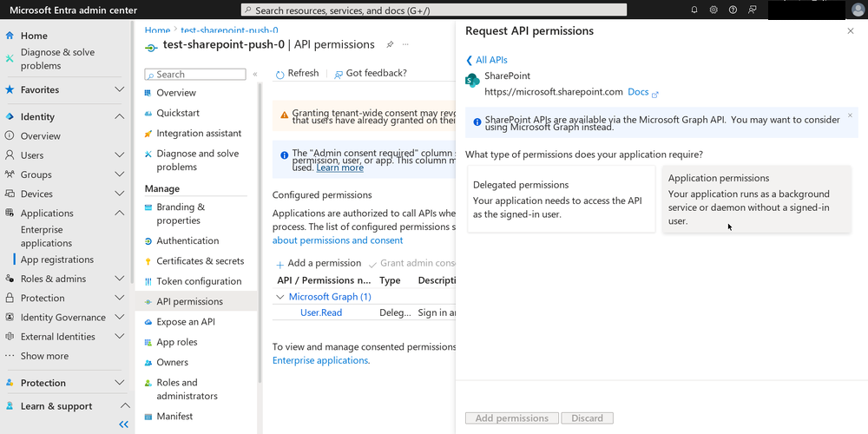Image resolution: width=868 pixels, height=434 pixels.
Task: Choose Application permissions card
Action: tap(756, 199)
